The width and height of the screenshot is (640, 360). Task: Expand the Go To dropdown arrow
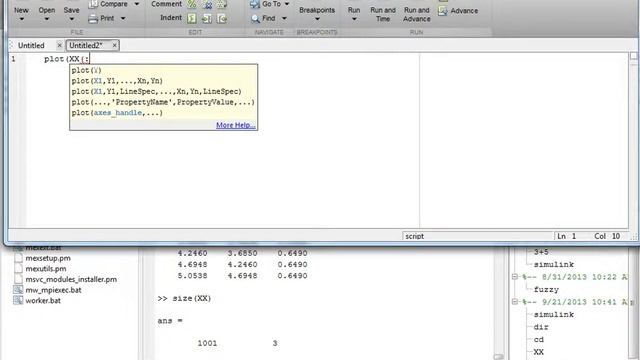click(287, 4)
